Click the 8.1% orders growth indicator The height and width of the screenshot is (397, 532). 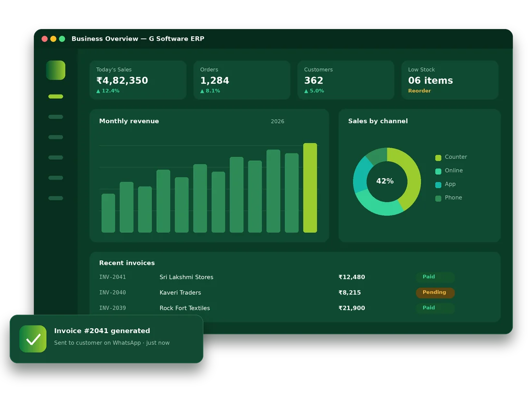coord(210,91)
